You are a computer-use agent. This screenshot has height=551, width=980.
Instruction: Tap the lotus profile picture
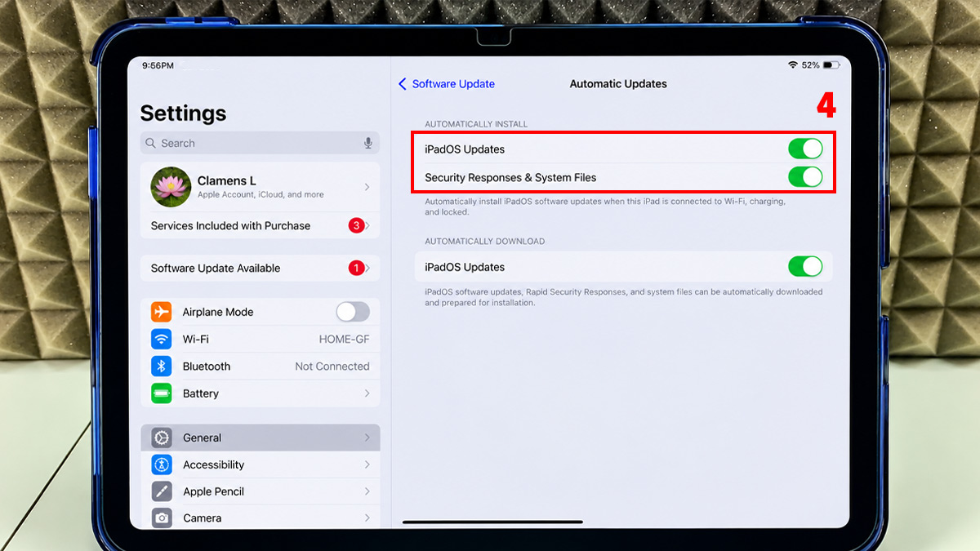click(171, 187)
